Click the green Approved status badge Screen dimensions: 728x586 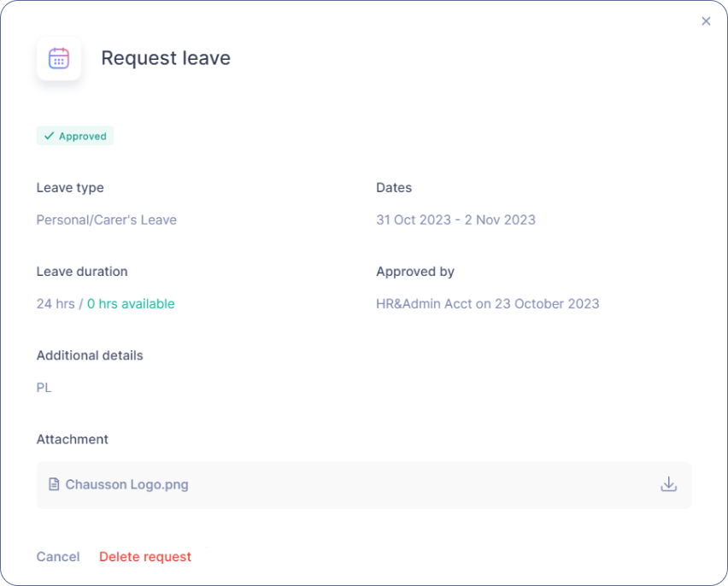click(x=74, y=135)
